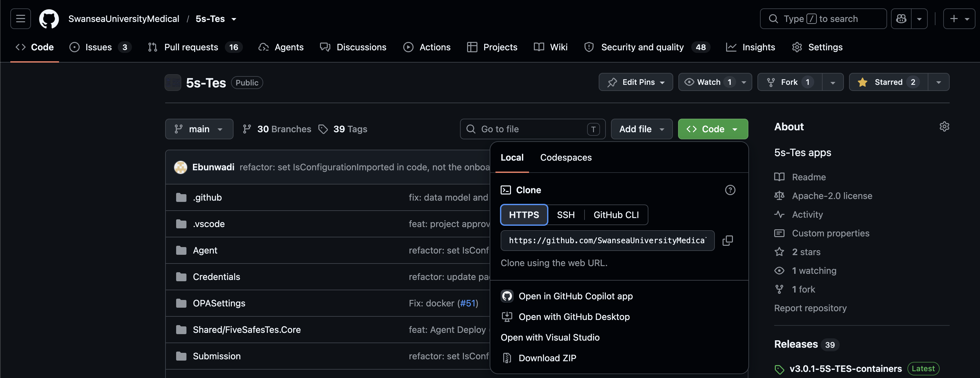
Task: Open the Copilot chat icon in the header
Action: [x=901, y=19]
